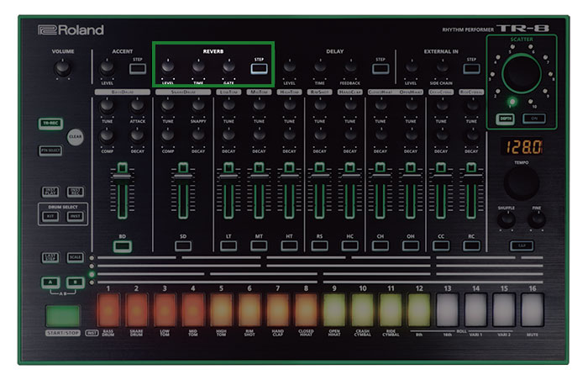Viewport: 588px width, 380px height.
Task: Tap step pad 12 for 8th roll
Action: [419, 310]
